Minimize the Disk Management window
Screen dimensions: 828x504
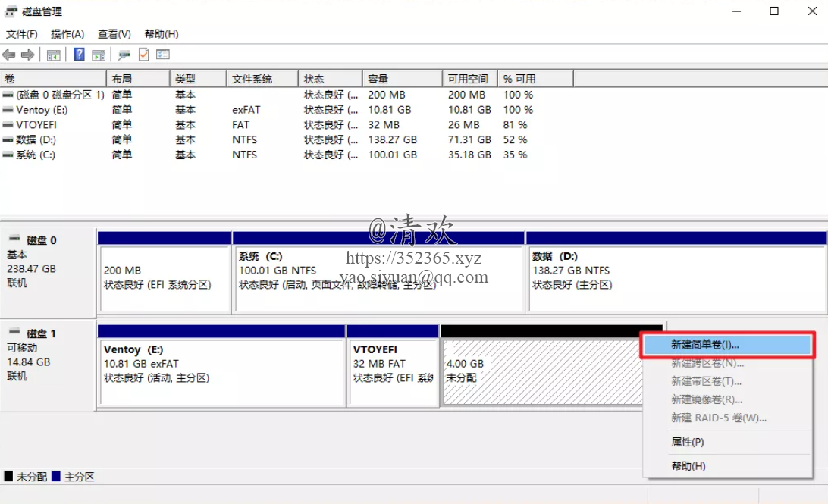[x=737, y=11]
